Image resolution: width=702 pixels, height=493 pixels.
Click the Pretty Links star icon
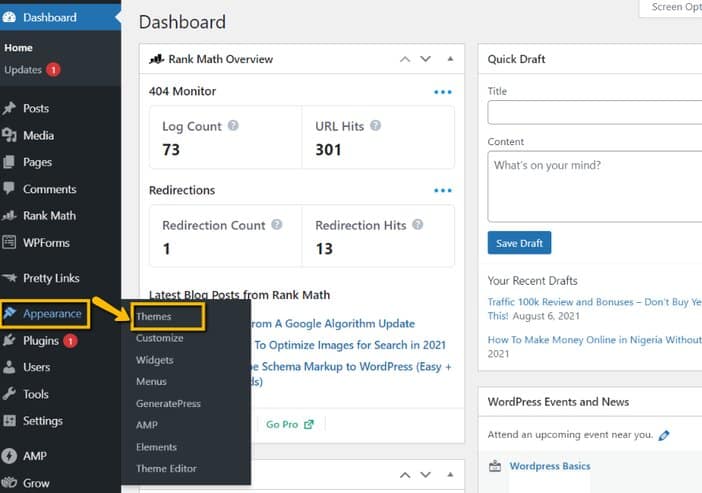pos(9,278)
